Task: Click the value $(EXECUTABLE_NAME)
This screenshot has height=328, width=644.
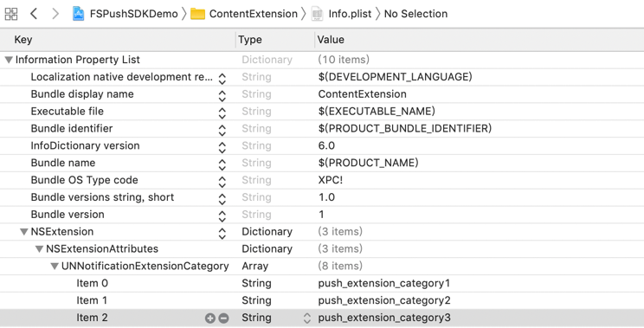Action: coord(377,112)
